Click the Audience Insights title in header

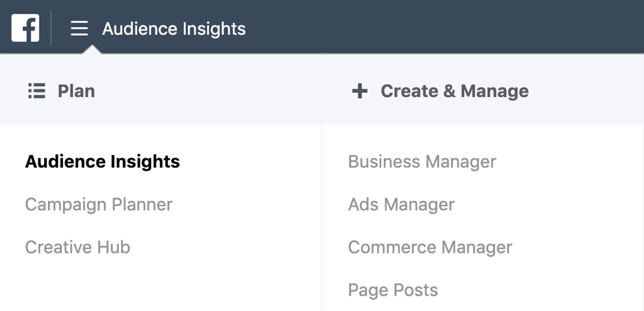174,29
